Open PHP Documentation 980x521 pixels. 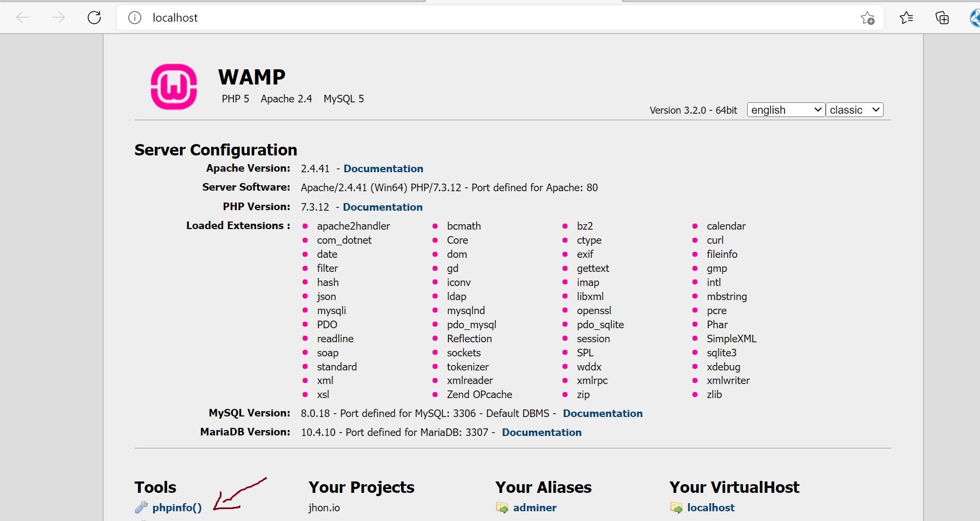tap(382, 207)
